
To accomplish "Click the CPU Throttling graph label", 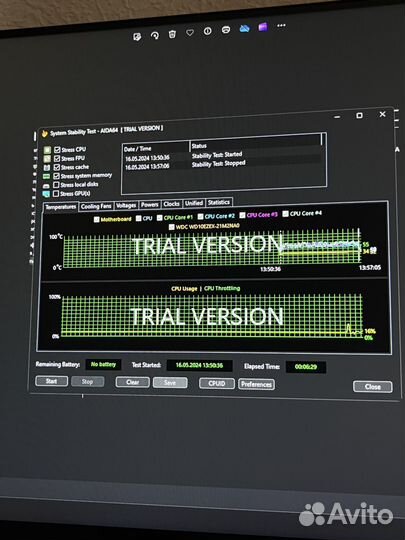I will [222, 288].
